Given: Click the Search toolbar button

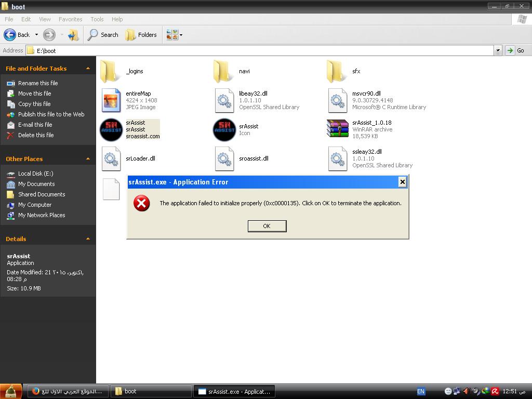Looking at the screenshot, I should (103, 35).
